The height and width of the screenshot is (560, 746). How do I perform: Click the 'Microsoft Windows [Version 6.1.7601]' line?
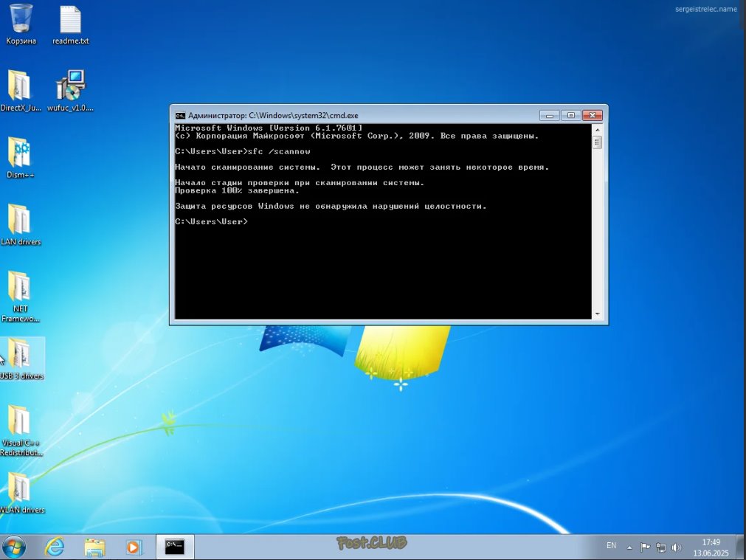[269, 128]
